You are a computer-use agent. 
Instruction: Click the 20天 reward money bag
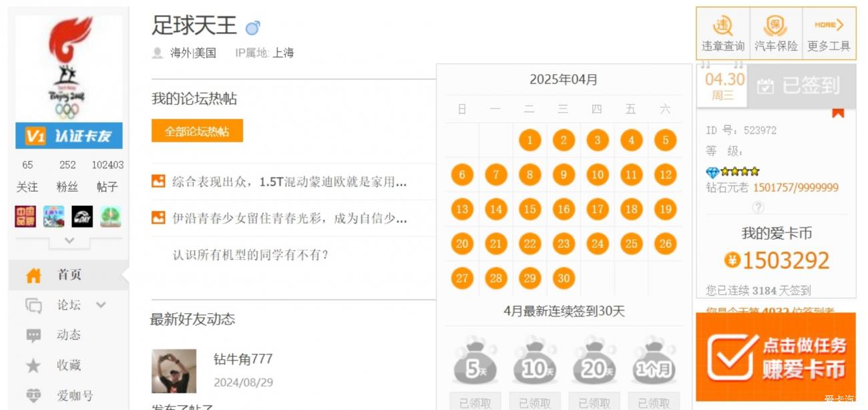[x=594, y=361]
